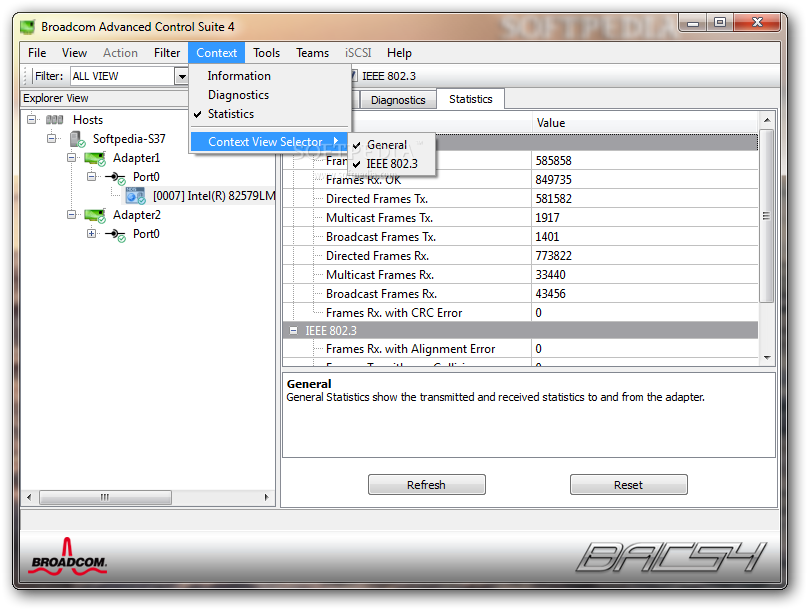Screen dimensions: 808x610
Task: Select the [0007] Intel(R) 82579LM entry
Action: [x=214, y=196]
